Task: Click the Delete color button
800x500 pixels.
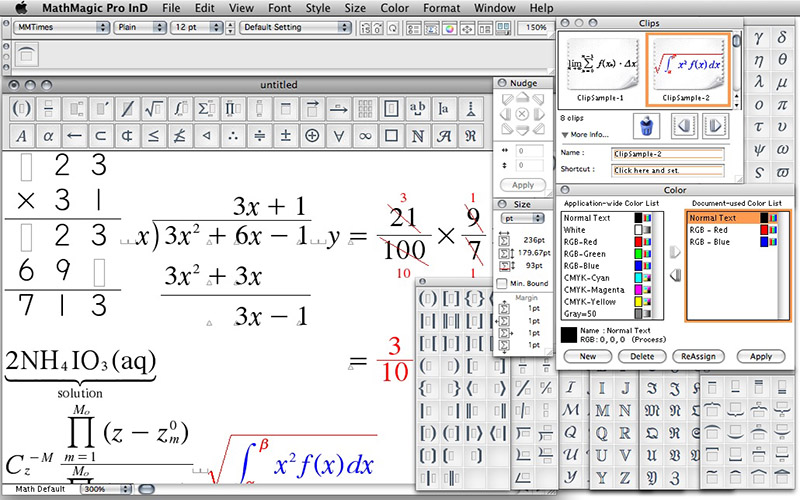Action: (642, 356)
